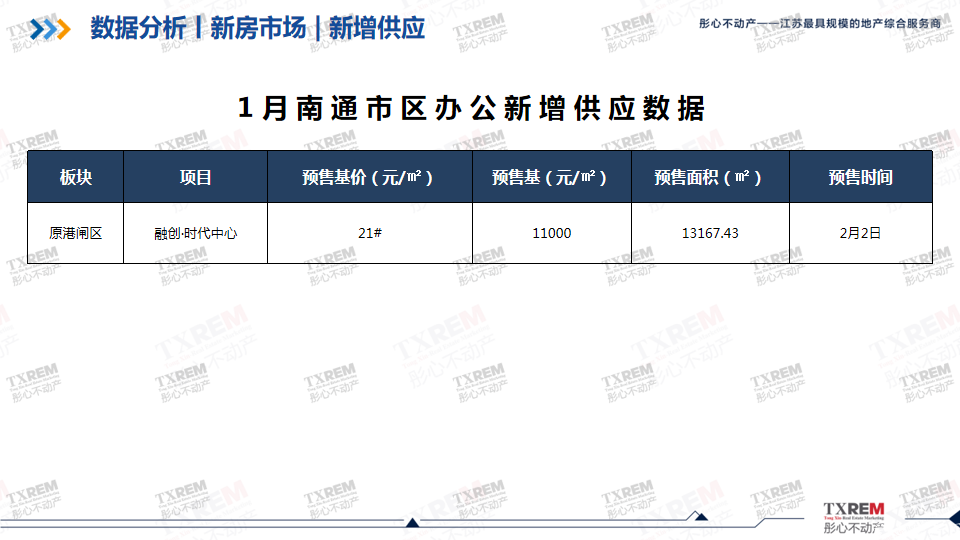Select the cell 2月2日
Screen dimensions: 960x540
pos(861,233)
